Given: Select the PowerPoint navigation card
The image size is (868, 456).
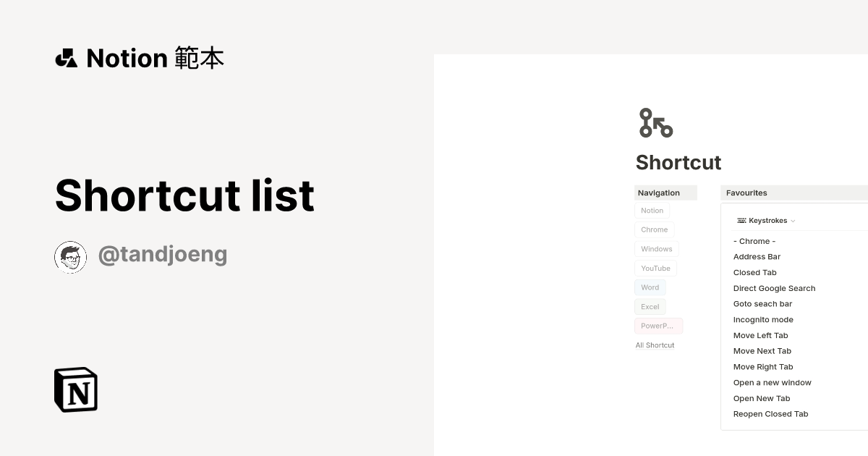Looking at the screenshot, I should [x=658, y=326].
